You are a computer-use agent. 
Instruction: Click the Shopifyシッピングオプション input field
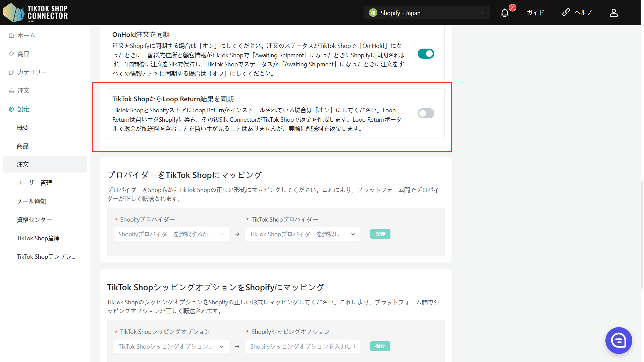click(x=303, y=346)
